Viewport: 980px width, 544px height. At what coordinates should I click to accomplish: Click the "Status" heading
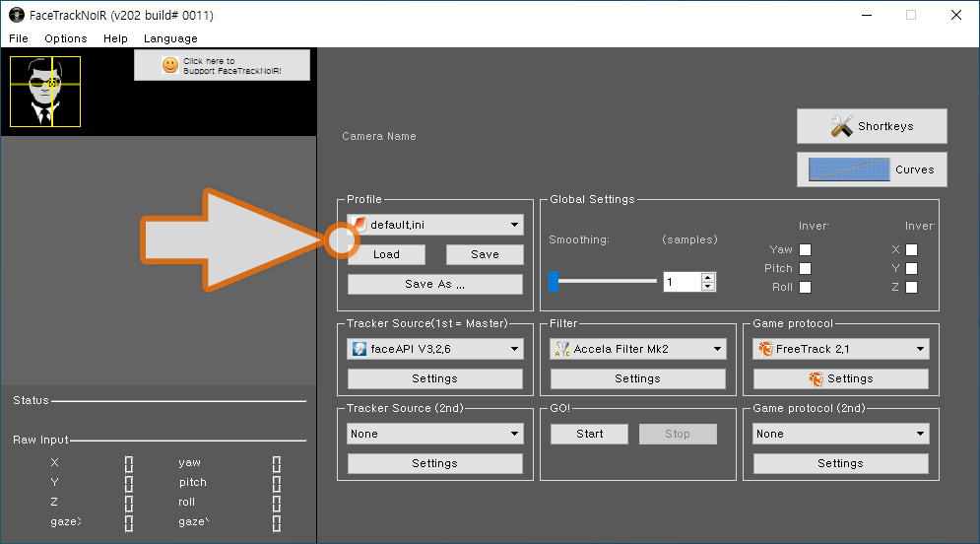(31, 400)
